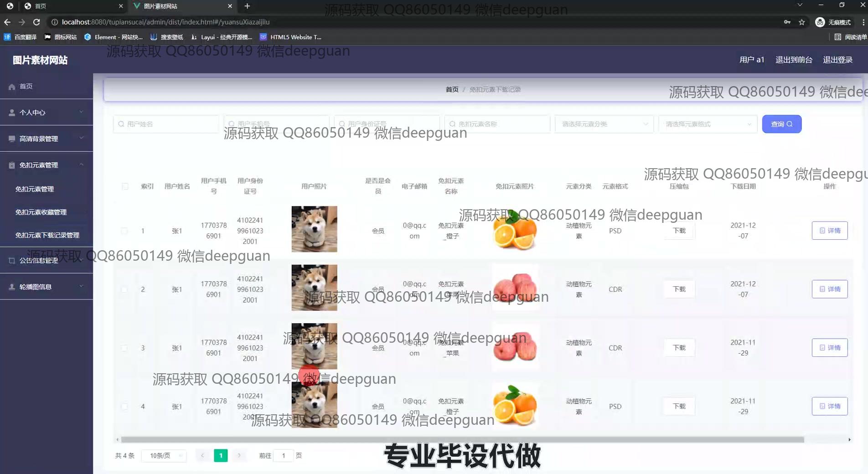Go forward with browser forward arrow
This screenshot has height=474, width=868.
22,22
